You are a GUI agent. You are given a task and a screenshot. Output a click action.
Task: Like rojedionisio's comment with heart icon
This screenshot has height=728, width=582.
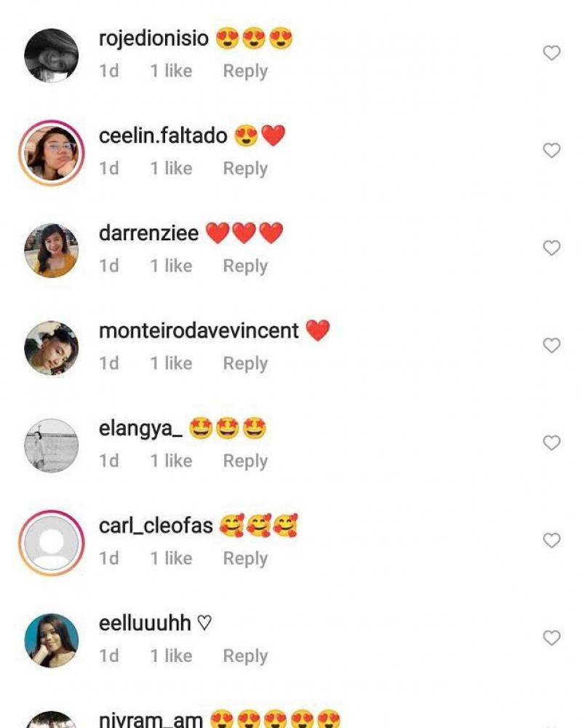coord(552,53)
